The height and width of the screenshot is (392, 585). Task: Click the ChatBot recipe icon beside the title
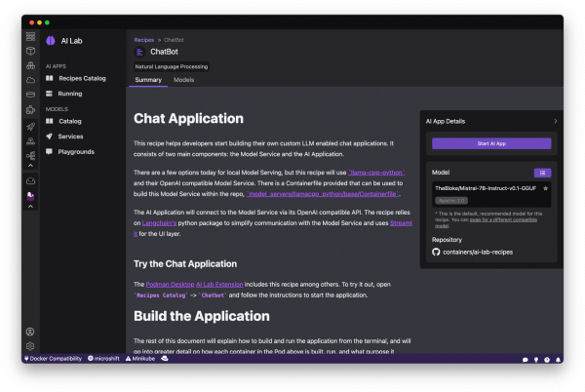click(x=139, y=52)
